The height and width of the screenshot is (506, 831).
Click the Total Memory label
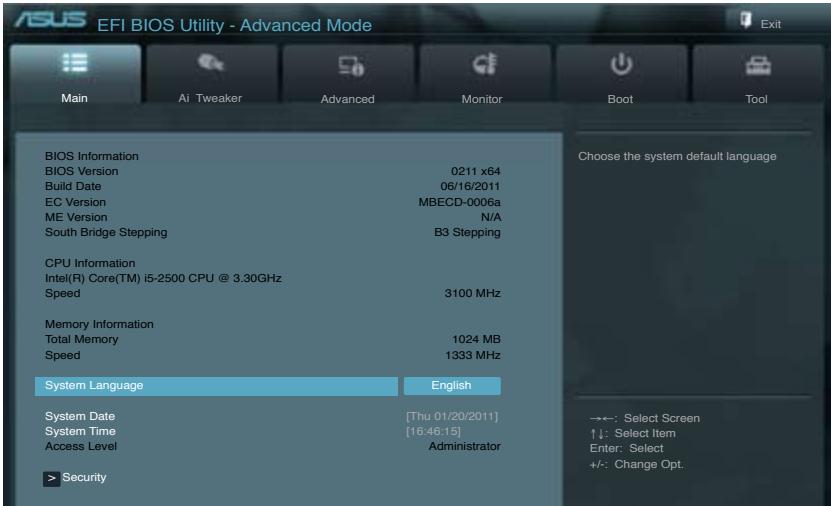tap(82, 339)
